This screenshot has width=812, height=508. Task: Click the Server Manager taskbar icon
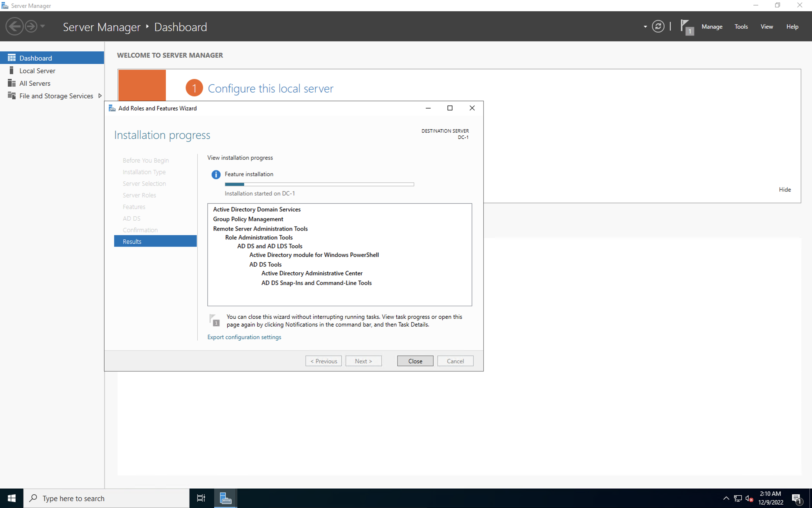[225, 498]
